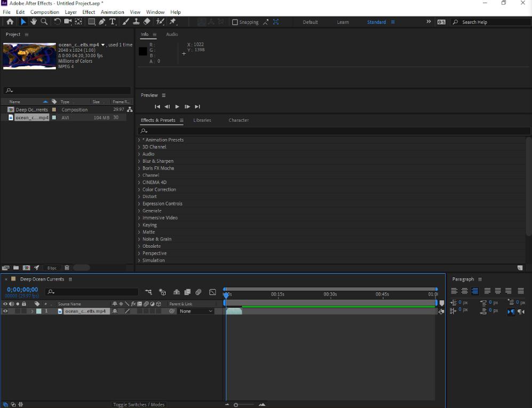The image size is (532, 408).
Task: Select the Pen tool
Action: click(x=102, y=22)
